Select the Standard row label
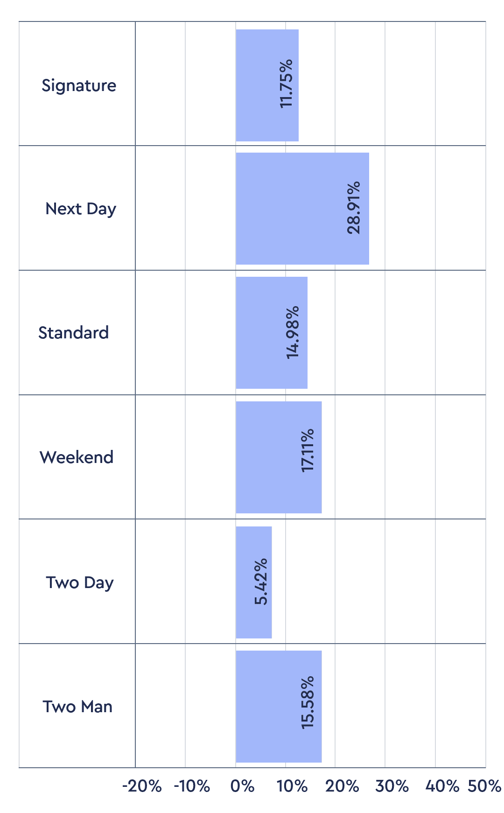The height and width of the screenshot is (813, 504). point(74,333)
